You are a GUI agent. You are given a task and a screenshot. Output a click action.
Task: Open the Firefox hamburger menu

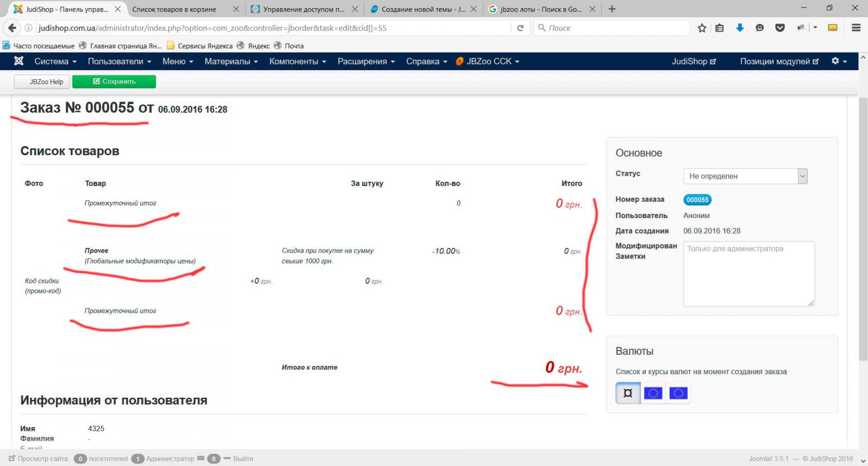pyautogui.click(x=856, y=28)
